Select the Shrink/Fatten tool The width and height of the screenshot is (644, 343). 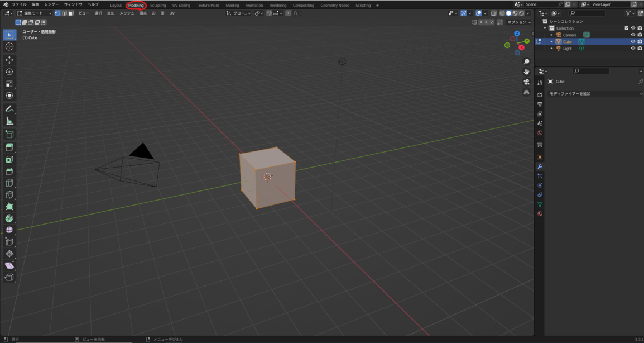click(x=9, y=254)
